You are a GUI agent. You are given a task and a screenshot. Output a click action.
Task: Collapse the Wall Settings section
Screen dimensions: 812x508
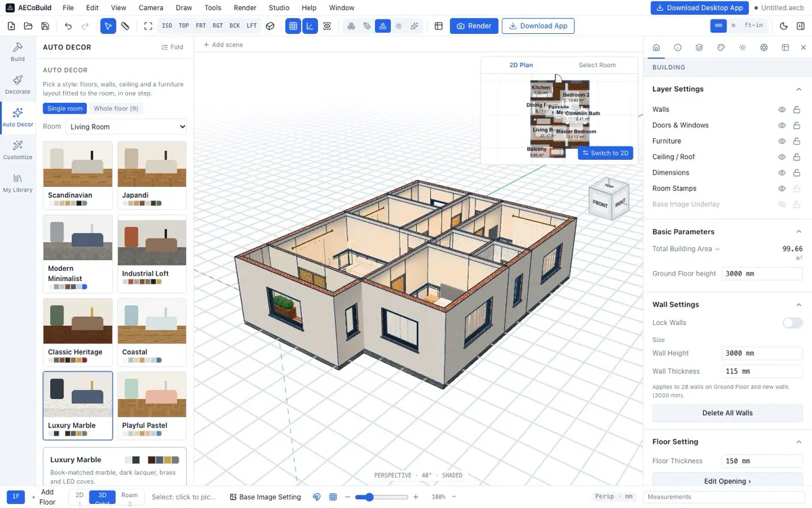pos(798,305)
